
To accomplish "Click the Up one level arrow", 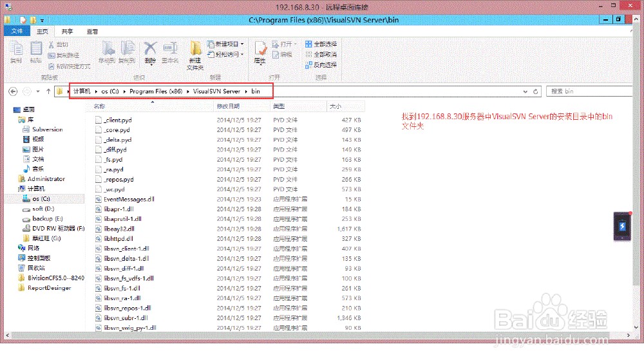I will (48, 91).
